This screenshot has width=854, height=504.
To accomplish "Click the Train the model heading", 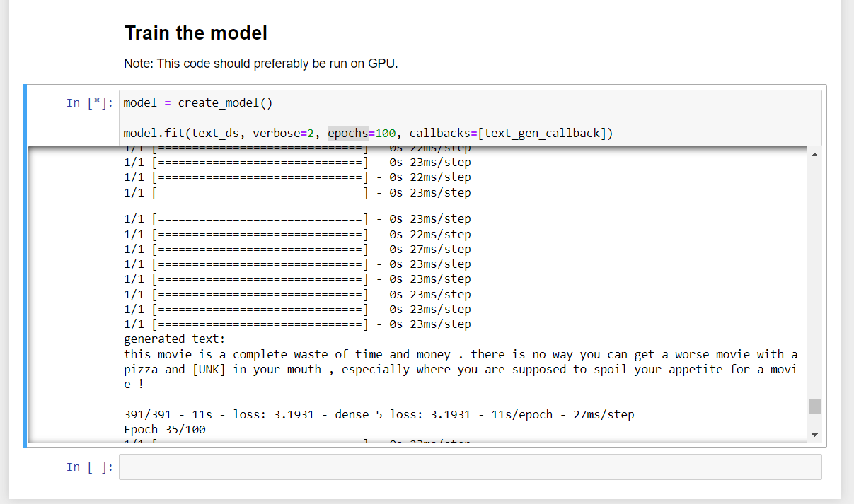I will tap(196, 33).
